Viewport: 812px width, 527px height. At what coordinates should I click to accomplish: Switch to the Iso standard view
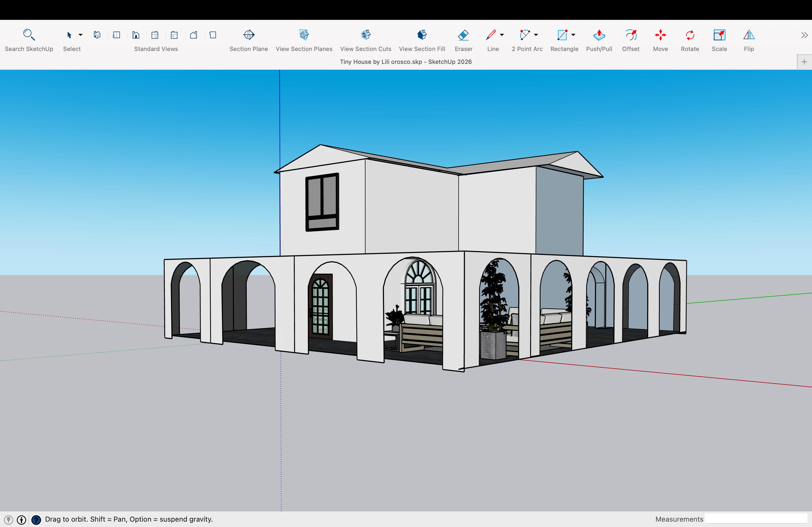pos(97,35)
